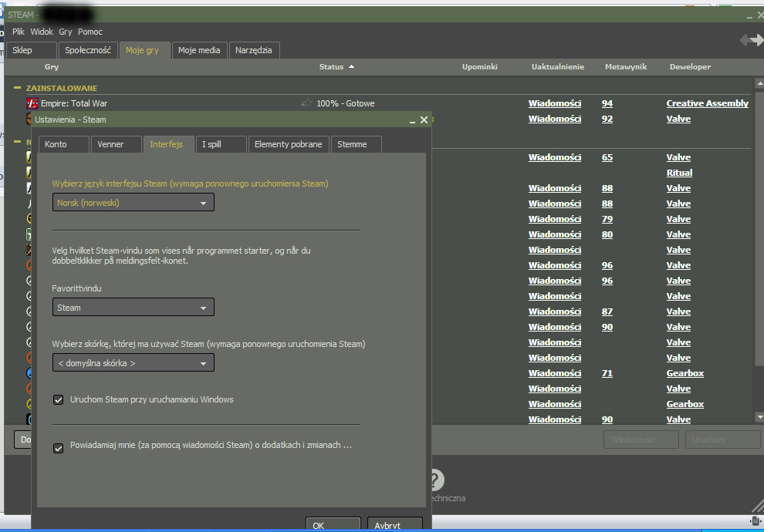Click the Steam window resize grip

(x=758, y=507)
